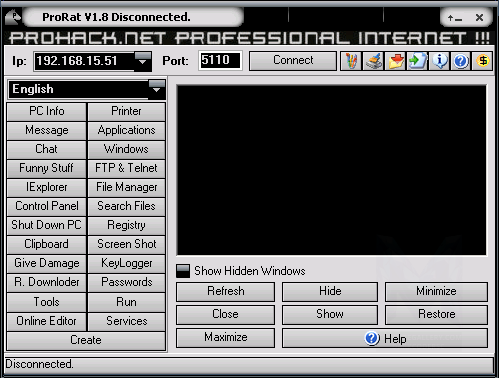Screen dimensions: 499x378
Task: Open the Registry option
Action: point(126,225)
